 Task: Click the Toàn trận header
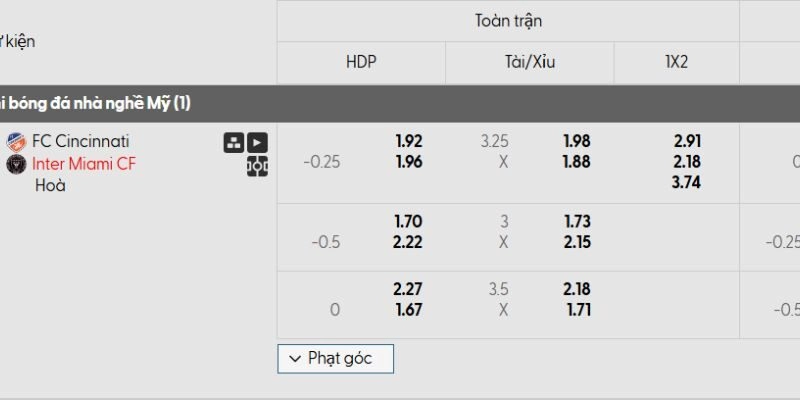[508, 20]
